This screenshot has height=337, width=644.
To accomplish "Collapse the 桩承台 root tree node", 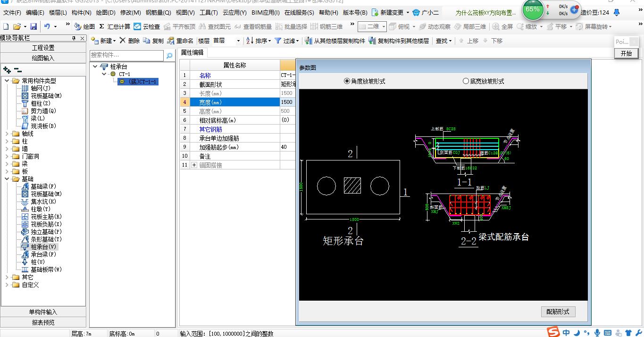I will point(95,67).
